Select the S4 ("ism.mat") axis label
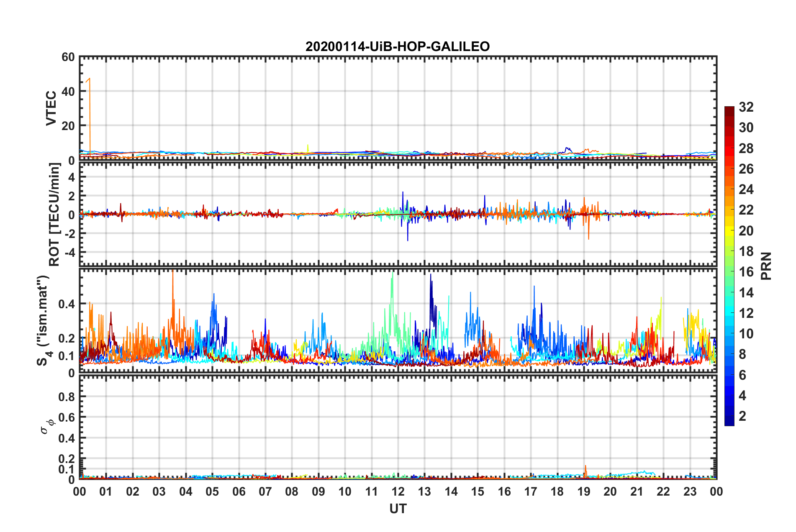796x532 pixels. [44, 320]
